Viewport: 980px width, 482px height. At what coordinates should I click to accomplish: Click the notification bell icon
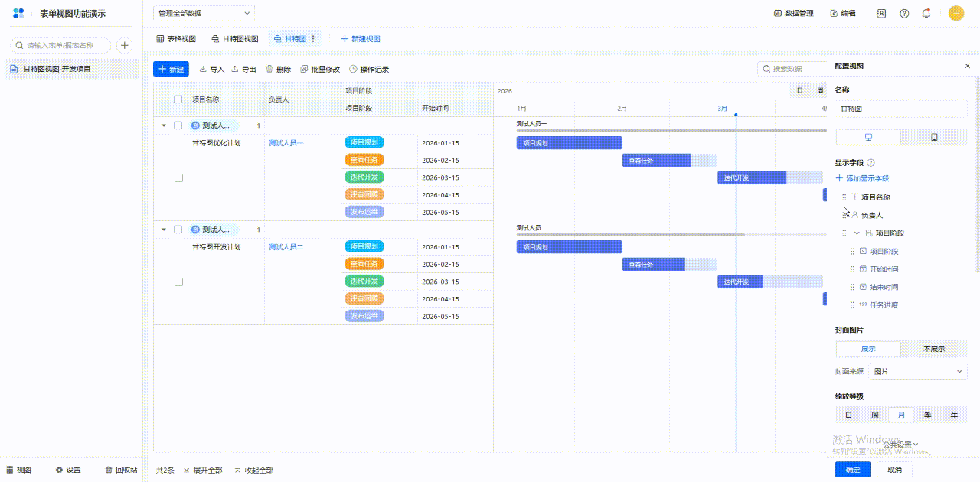tap(926, 13)
